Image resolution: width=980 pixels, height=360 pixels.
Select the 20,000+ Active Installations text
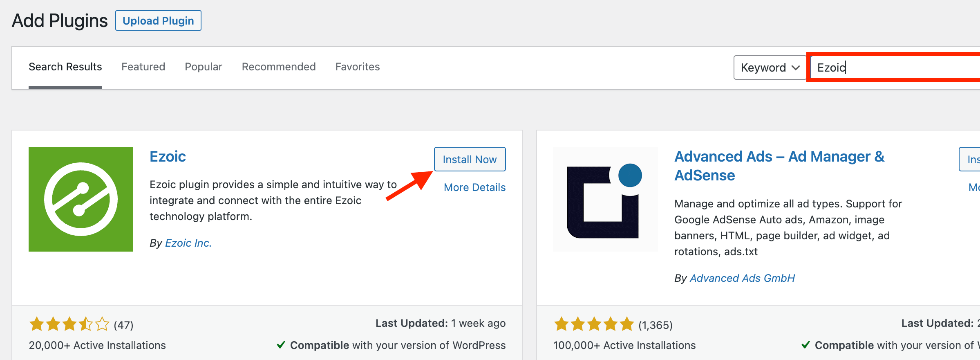click(97, 345)
